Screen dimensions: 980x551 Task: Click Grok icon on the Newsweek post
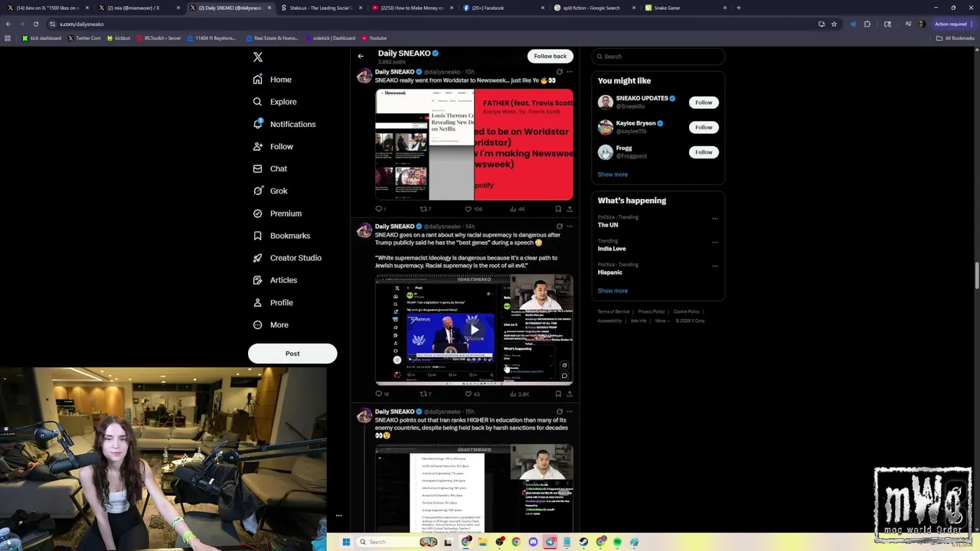click(559, 72)
